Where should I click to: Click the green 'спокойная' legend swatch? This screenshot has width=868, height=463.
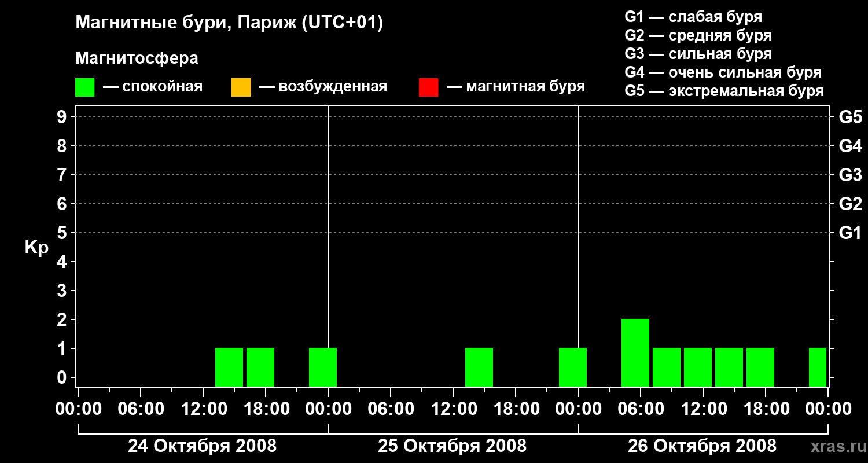click(x=85, y=87)
